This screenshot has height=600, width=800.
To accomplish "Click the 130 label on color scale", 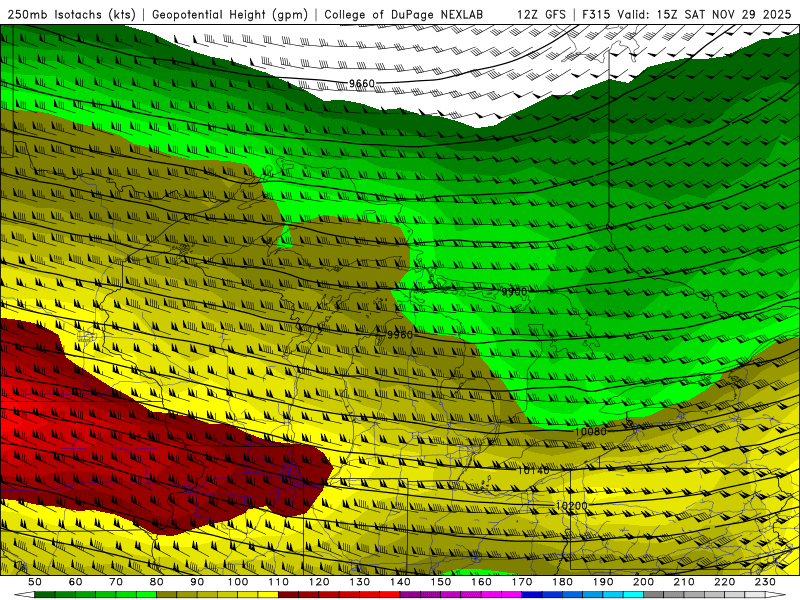I will pos(360,582).
